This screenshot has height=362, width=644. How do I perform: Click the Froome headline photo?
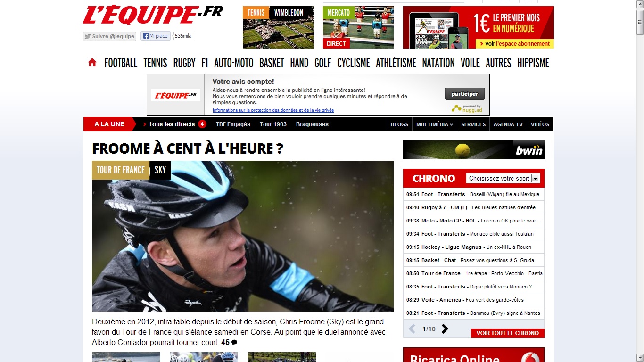[243, 236]
